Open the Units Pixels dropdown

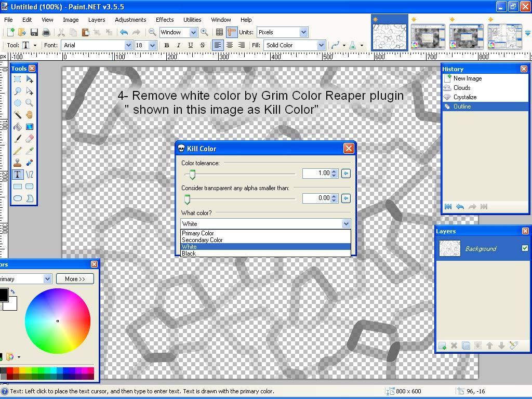pyautogui.click(x=303, y=32)
